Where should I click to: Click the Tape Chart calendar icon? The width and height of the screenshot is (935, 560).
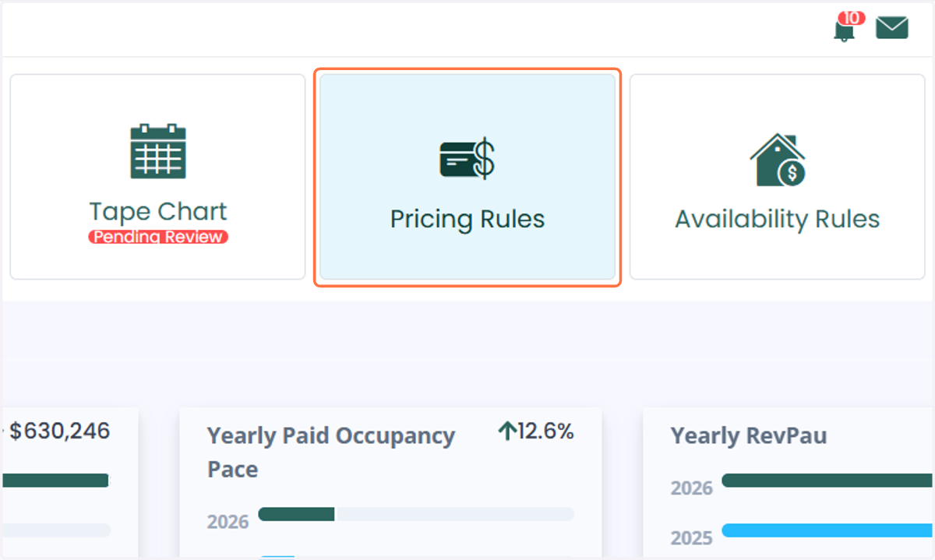[x=157, y=151]
